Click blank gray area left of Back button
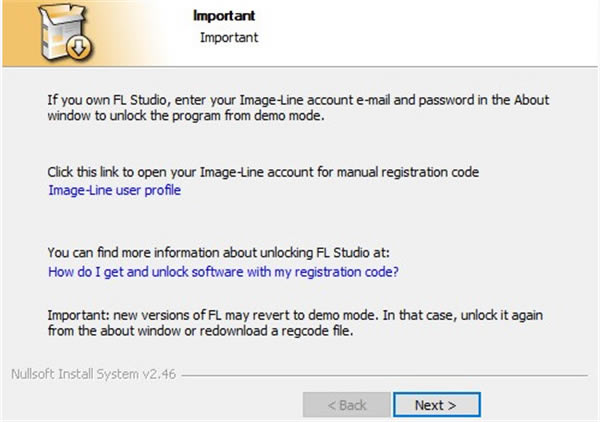The height and width of the screenshot is (422, 600). click(150, 405)
